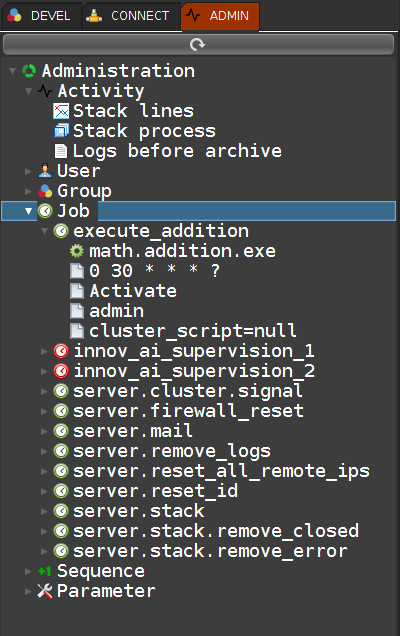Screen dimensions: 400x636
Task: Open the CONNECT tab
Action: click(x=131, y=16)
